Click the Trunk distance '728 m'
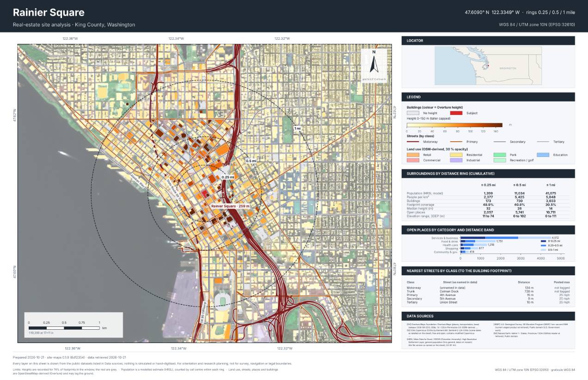 [x=529, y=291]
